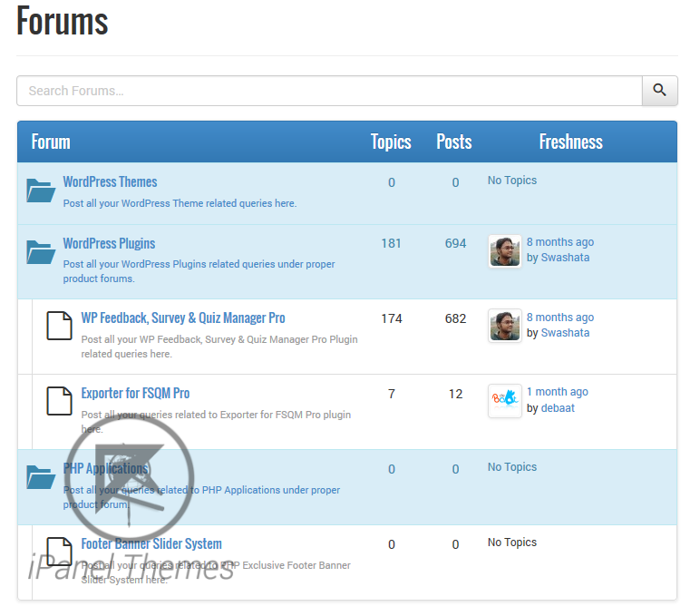
Task: Follow '8 months ago' link in WP Feedback row
Action: 560,318
